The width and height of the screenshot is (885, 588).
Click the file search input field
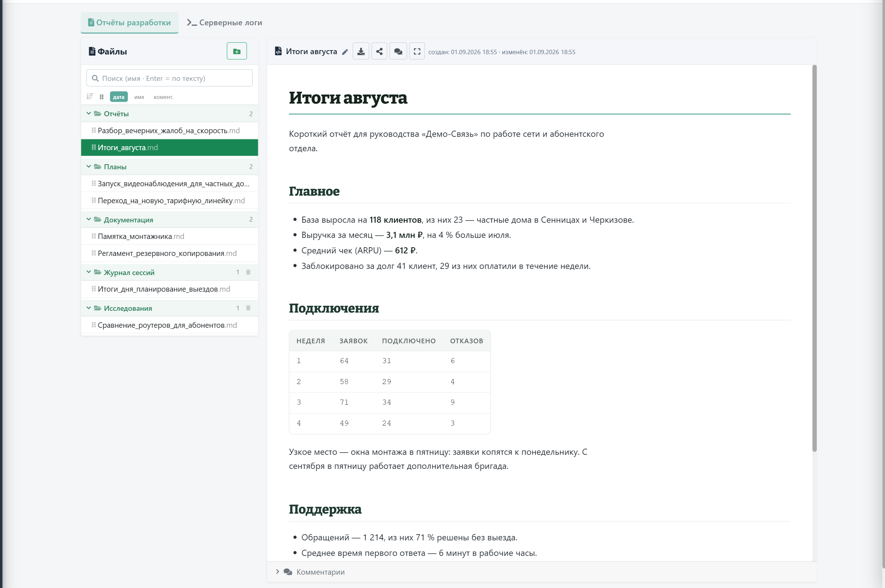(170, 78)
